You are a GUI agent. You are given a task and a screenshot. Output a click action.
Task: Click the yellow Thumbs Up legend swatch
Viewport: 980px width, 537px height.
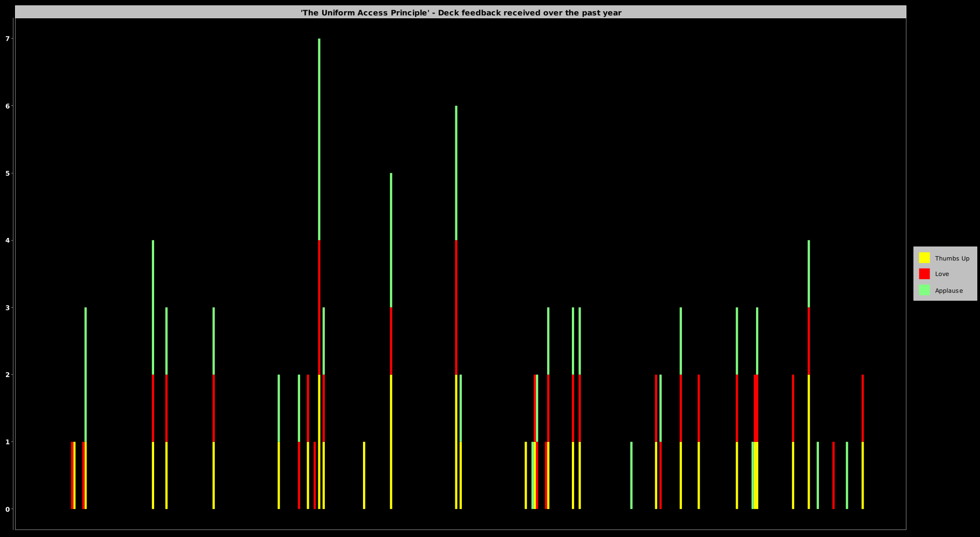click(x=924, y=258)
